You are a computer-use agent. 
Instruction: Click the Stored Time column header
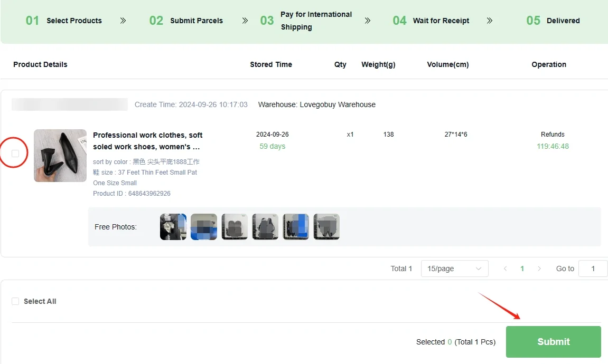(x=271, y=65)
